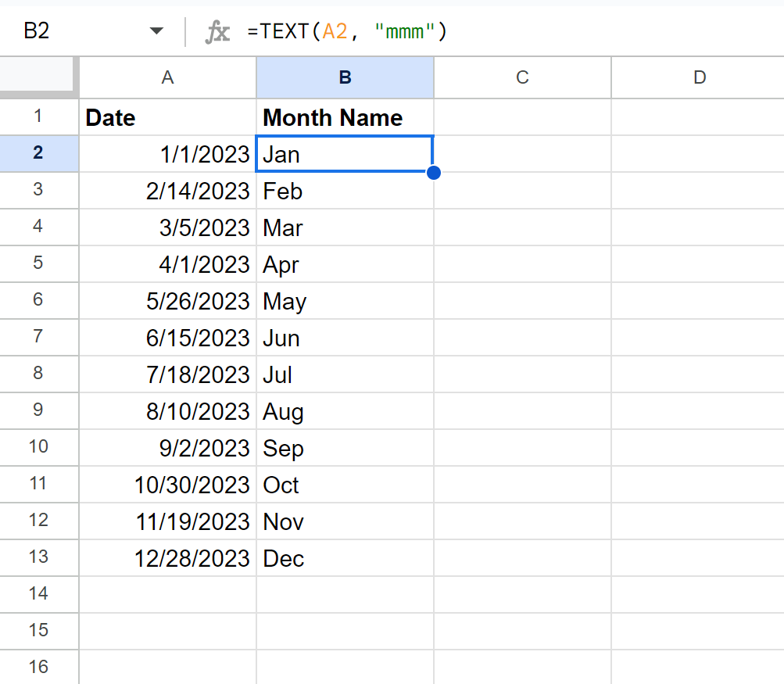Select row 4 header
This screenshot has height=684, width=784.
pos(39,227)
